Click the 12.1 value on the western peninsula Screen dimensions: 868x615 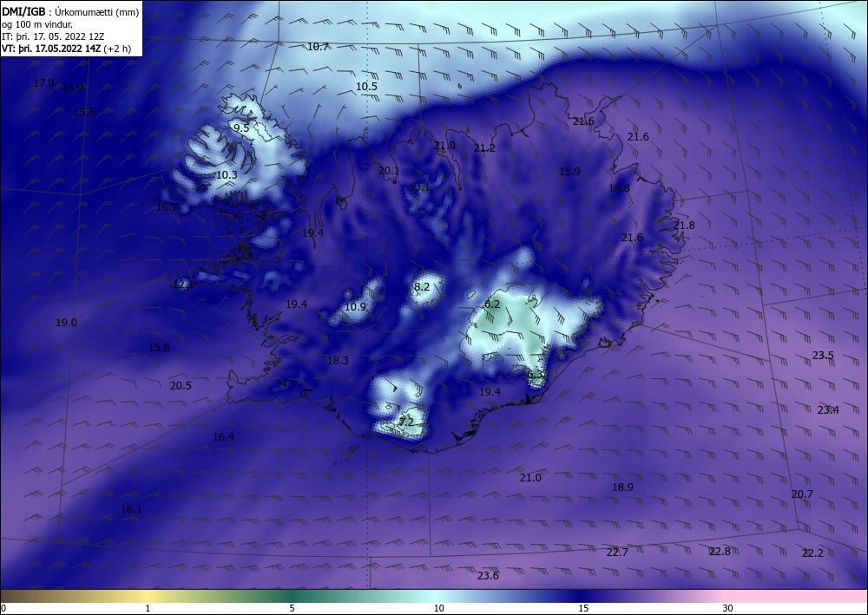(x=183, y=285)
